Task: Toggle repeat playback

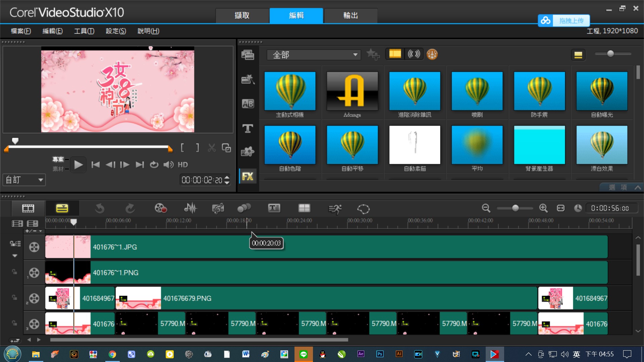Action: (x=154, y=165)
